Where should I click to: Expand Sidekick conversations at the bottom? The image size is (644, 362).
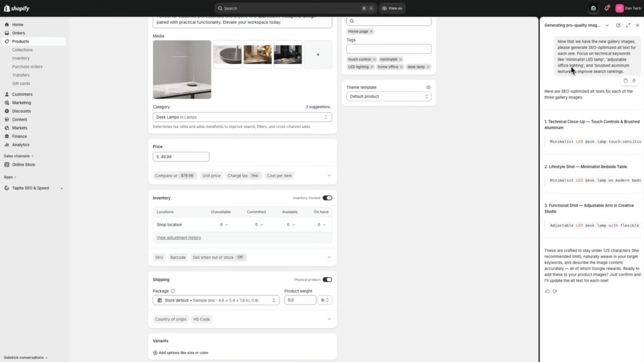[x=25, y=357]
